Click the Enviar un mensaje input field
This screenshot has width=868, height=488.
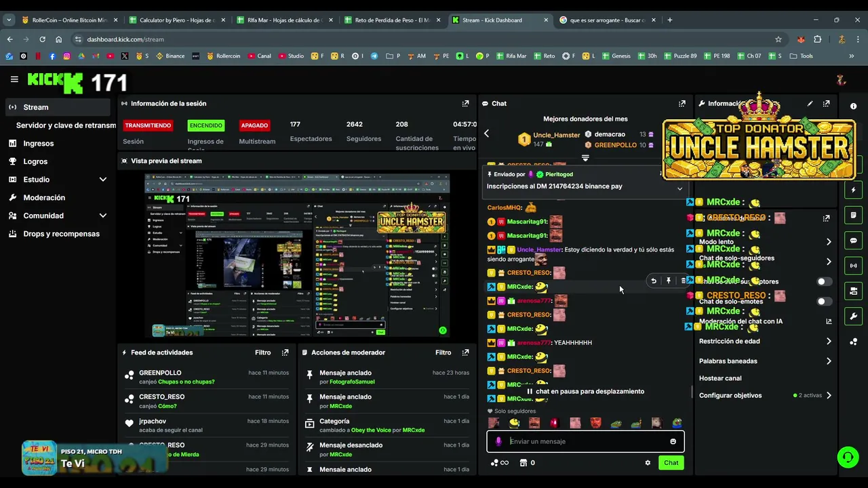coord(585,441)
